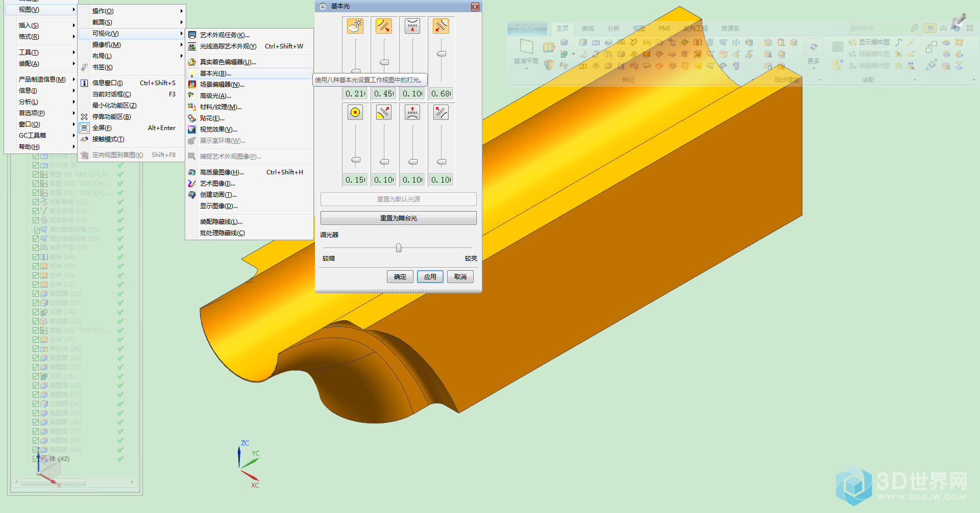
Task: Expand the GC工具箱 submenu arrow
Action: tap(73, 136)
